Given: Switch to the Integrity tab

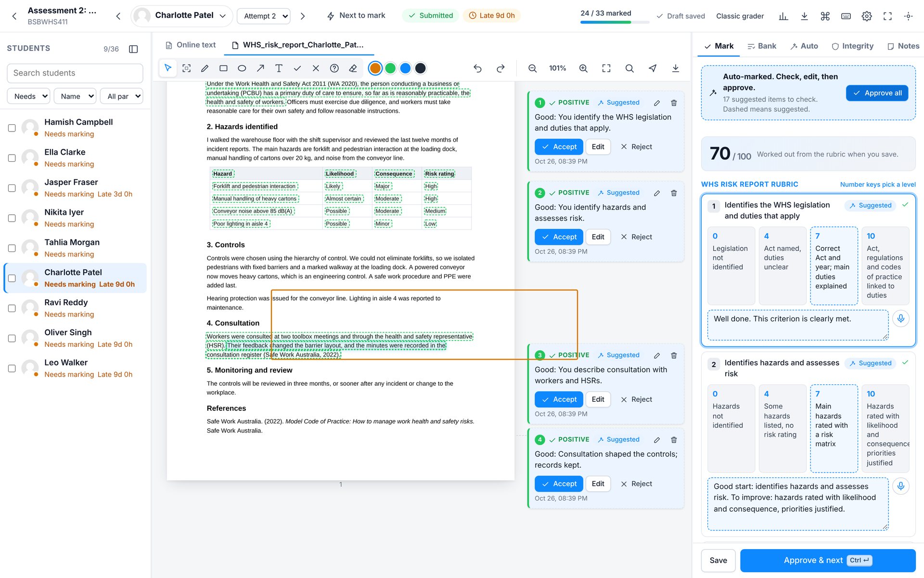Looking at the screenshot, I should (x=853, y=46).
